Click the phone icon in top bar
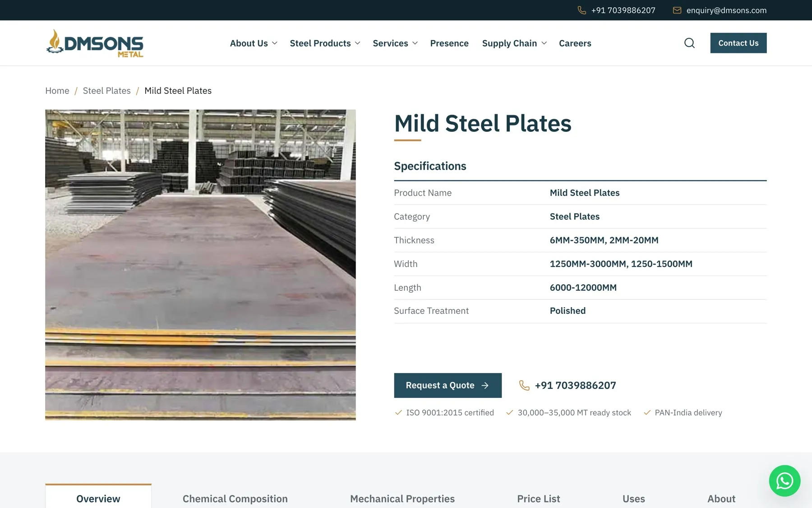 [582, 10]
